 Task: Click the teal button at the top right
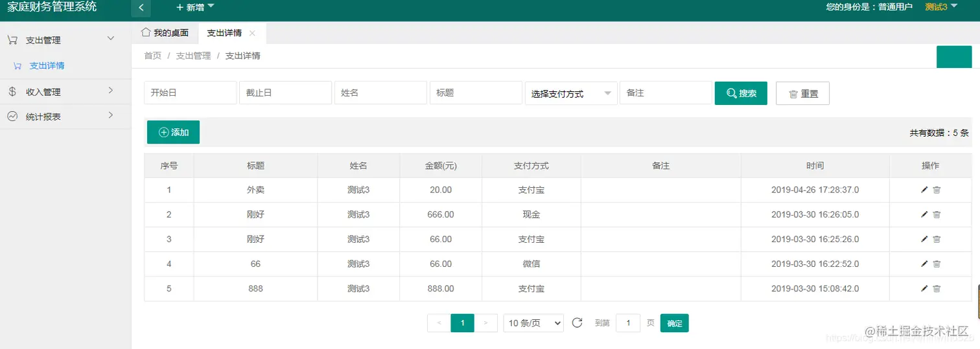[x=954, y=57]
